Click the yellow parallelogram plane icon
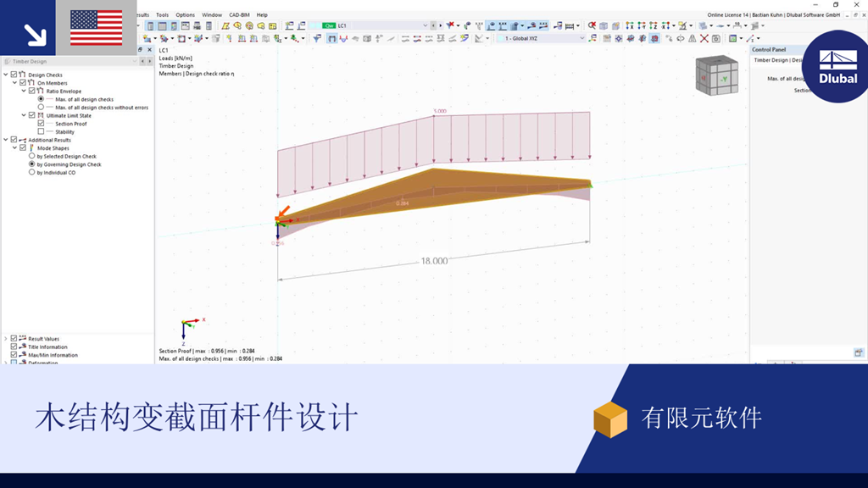 225,25
